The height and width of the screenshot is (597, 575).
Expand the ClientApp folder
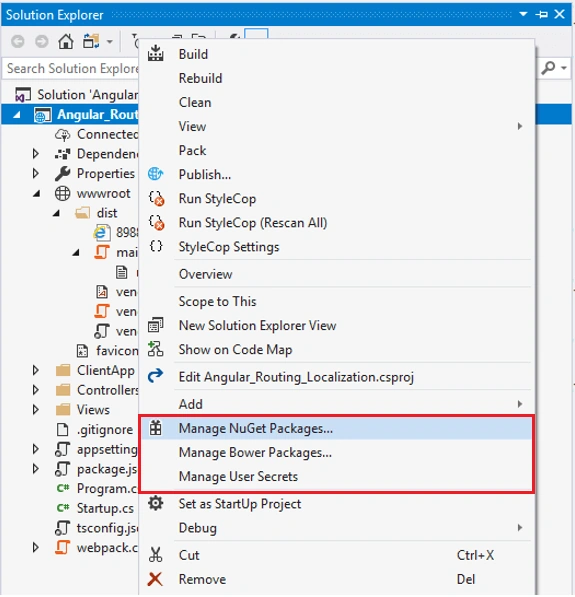35,370
